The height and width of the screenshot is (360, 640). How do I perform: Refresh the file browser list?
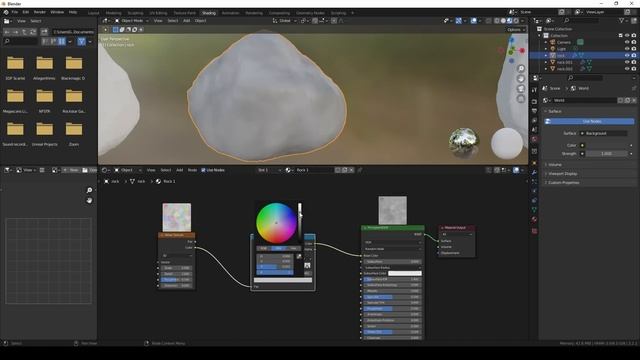pyautogui.click(x=33, y=32)
